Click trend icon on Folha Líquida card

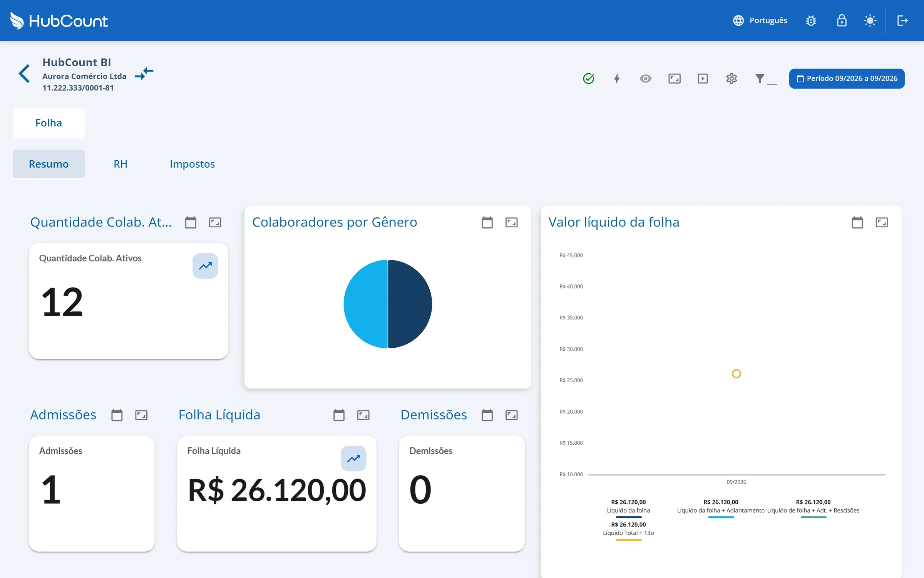click(x=353, y=459)
